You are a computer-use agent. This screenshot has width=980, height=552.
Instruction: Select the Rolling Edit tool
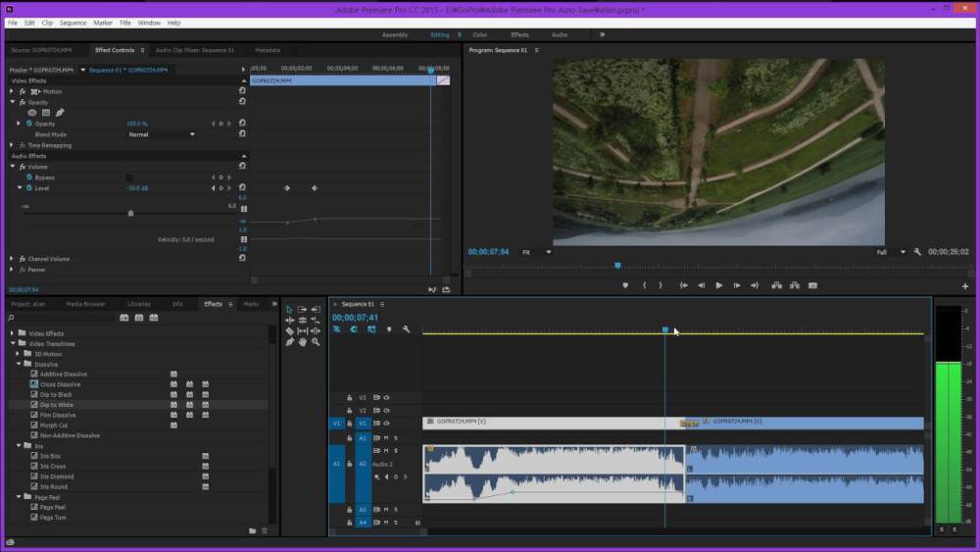coord(303,320)
